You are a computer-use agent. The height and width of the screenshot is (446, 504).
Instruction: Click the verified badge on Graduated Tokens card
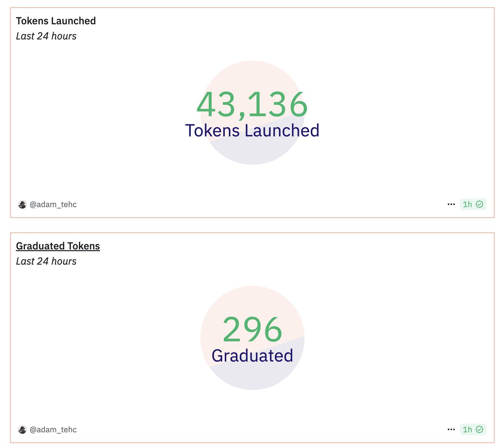point(480,429)
